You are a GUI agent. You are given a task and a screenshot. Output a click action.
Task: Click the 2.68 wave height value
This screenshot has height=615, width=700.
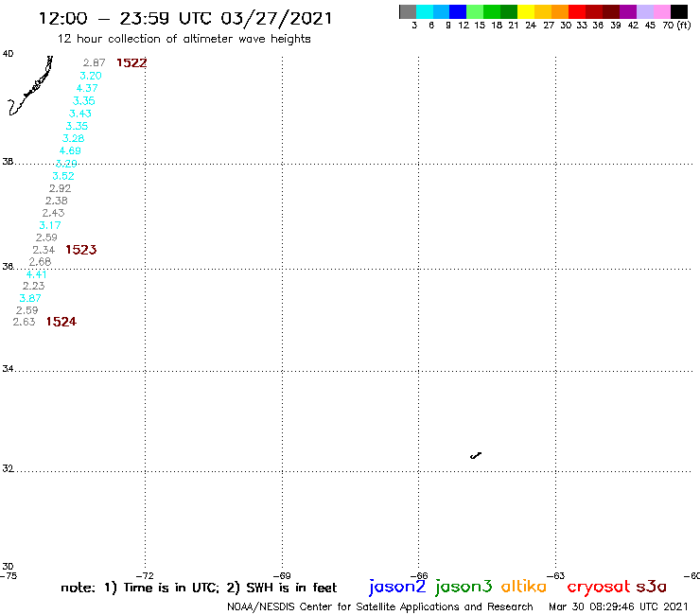[40, 262]
